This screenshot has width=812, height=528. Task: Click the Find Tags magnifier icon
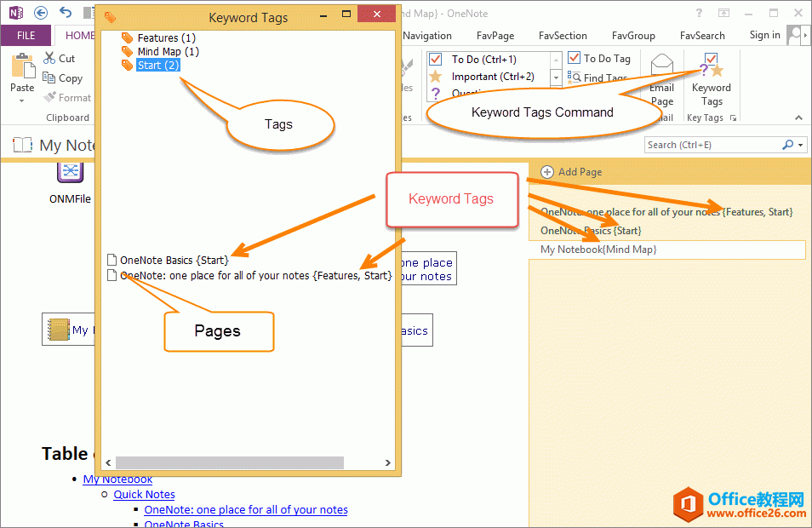click(574, 77)
